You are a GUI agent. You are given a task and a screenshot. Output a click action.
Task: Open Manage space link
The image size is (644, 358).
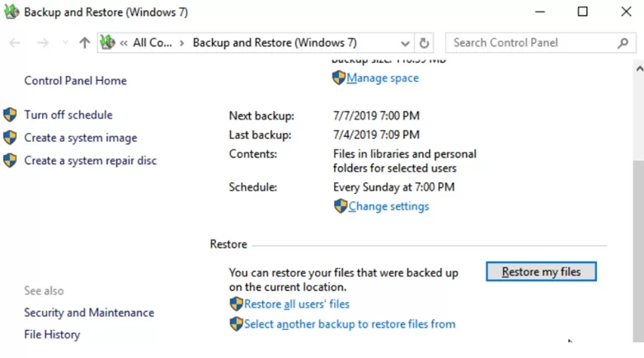[x=383, y=78]
